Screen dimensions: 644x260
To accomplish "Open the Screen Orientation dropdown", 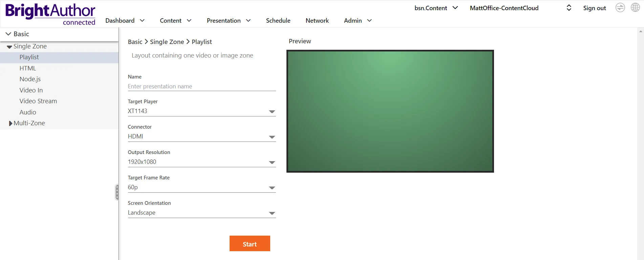I will (x=202, y=213).
